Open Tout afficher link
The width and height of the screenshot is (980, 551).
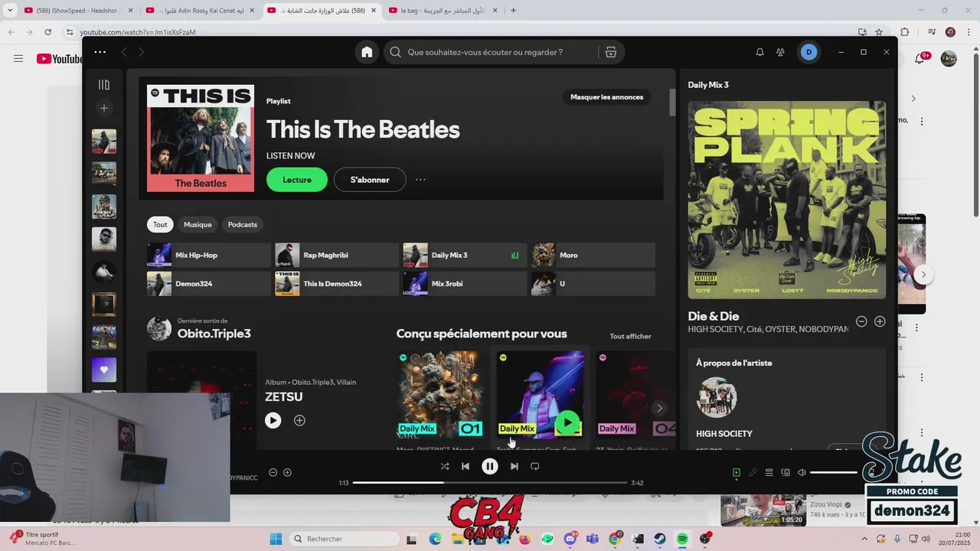click(x=630, y=336)
